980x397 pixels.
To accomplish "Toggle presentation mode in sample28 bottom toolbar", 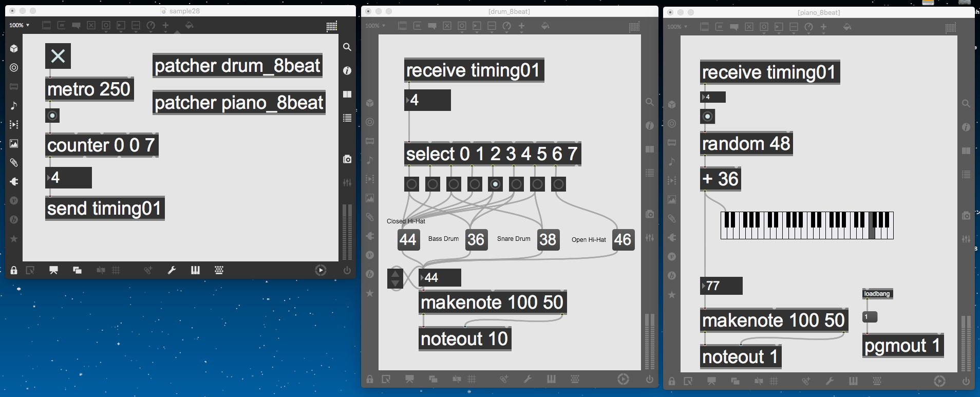I will tap(53, 270).
